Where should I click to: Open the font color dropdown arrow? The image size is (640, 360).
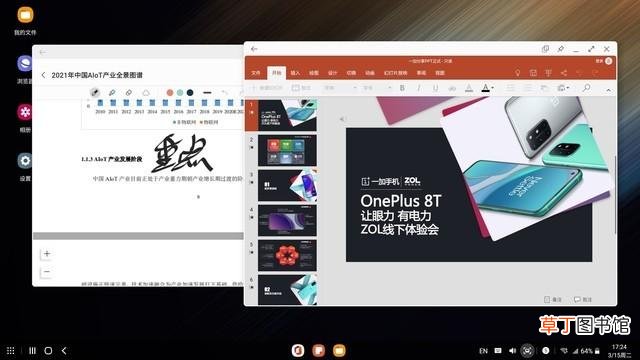tap(493, 88)
